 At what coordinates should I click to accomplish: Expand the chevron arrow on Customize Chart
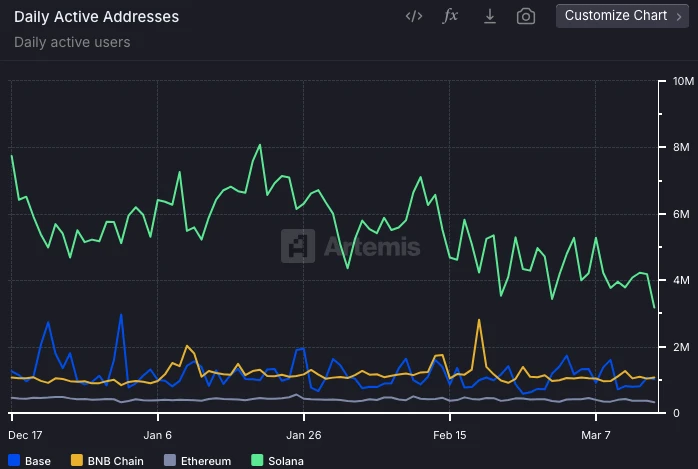click(x=679, y=16)
